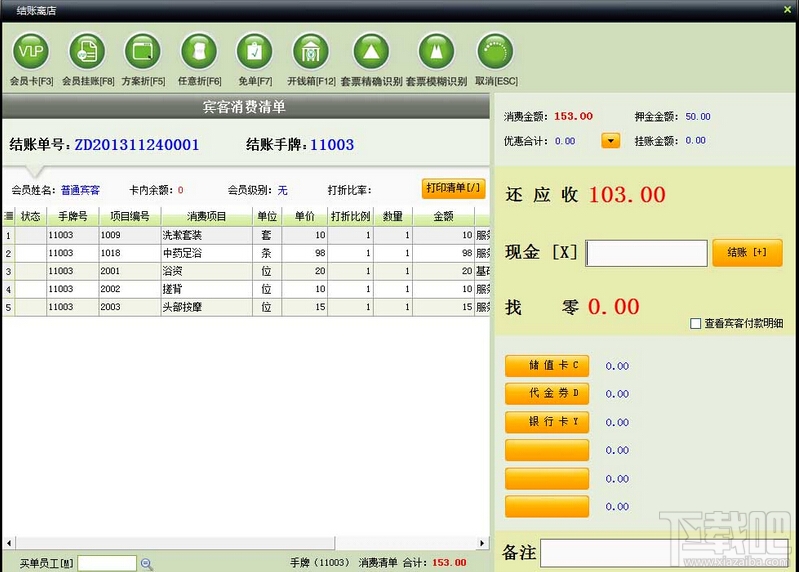The width and height of the screenshot is (799, 572).
Task: Focus the 买单员工 input field
Action: click(x=107, y=563)
